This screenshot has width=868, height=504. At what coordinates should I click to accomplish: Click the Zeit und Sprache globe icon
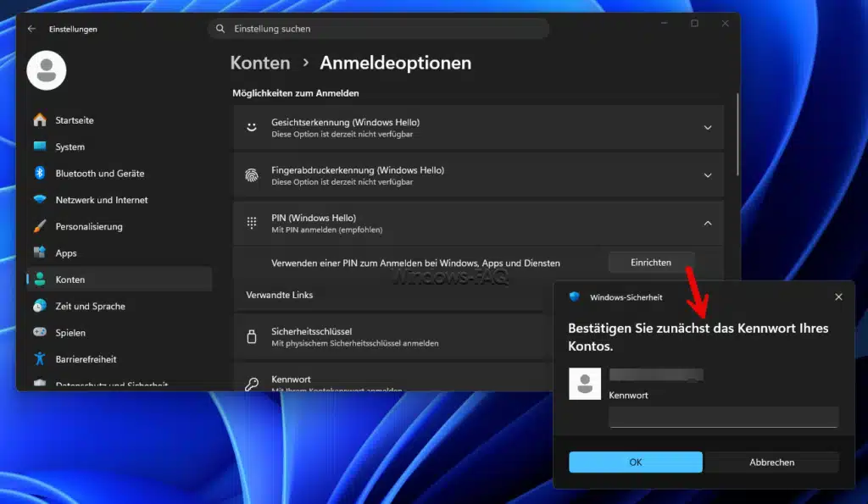(40, 306)
